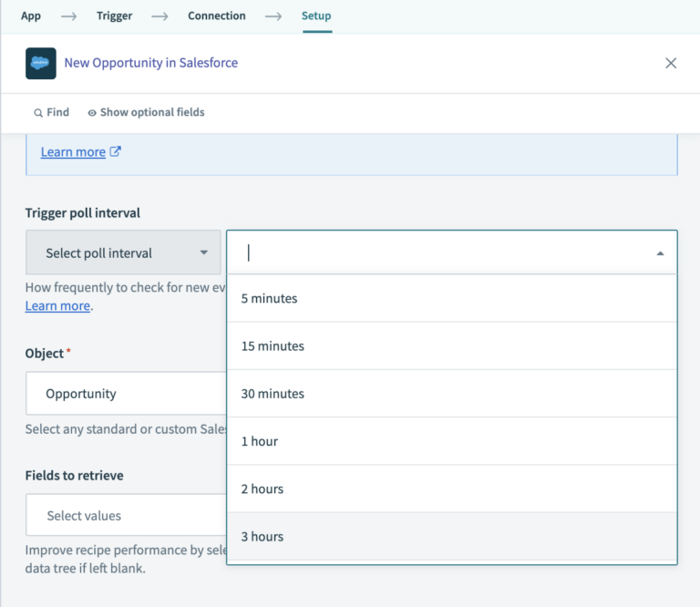
Task: Go to the Connection step
Action: point(217,16)
